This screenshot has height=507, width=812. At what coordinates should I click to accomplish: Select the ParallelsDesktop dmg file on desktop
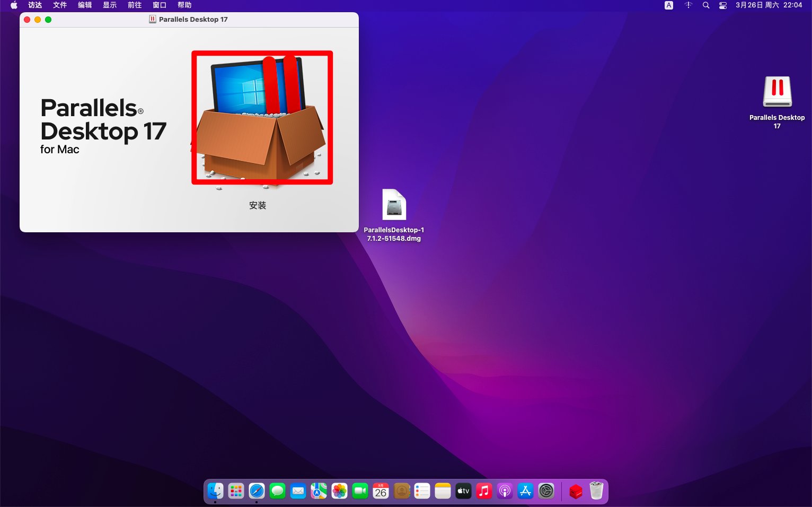click(394, 205)
